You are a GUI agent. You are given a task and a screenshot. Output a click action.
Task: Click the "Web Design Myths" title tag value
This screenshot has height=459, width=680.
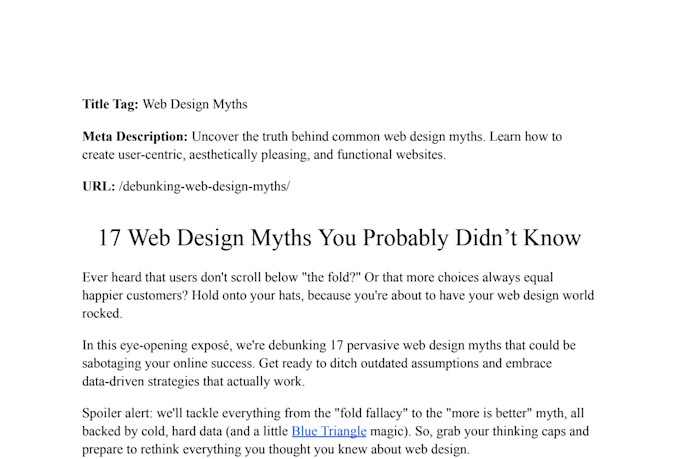click(x=195, y=105)
